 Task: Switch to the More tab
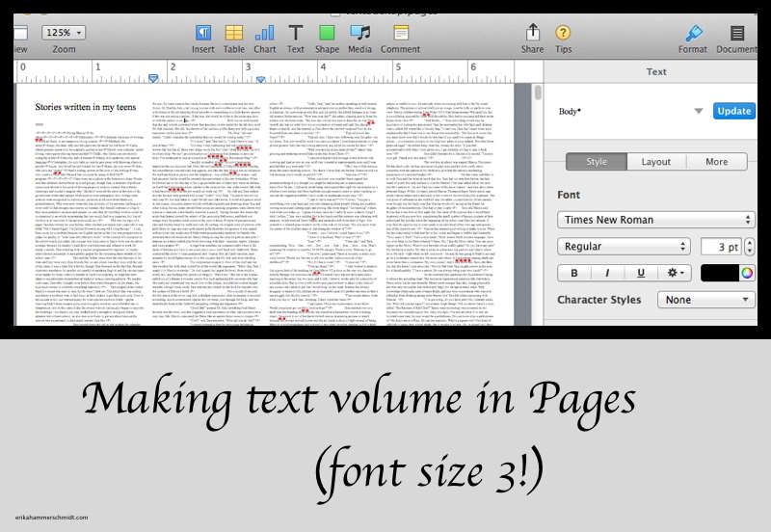click(716, 162)
